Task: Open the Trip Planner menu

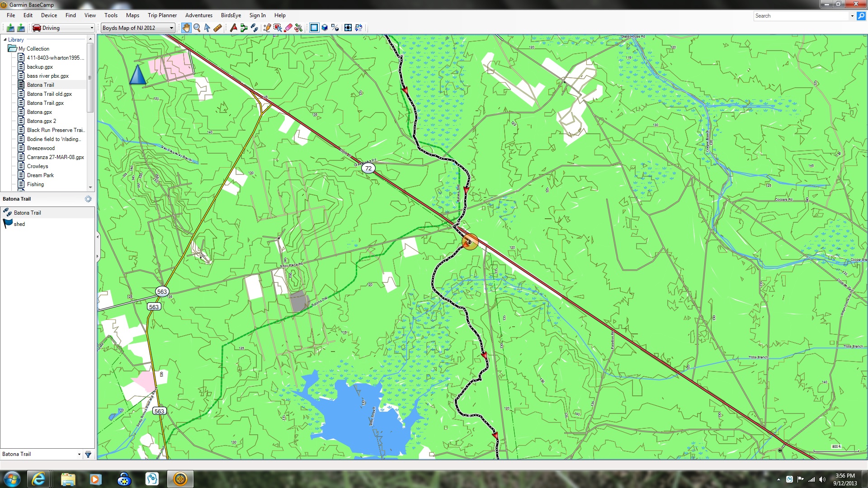Action: [x=162, y=15]
